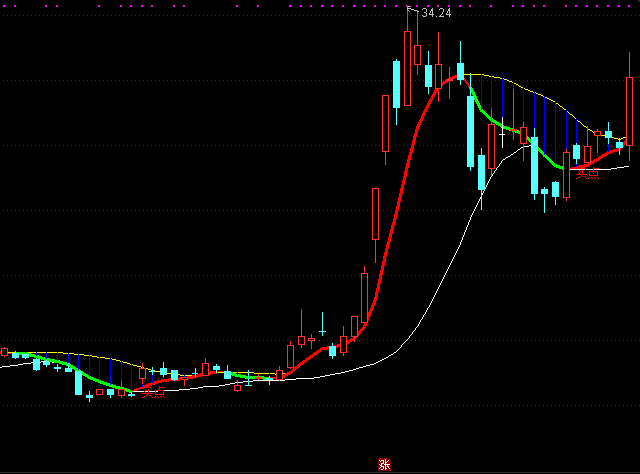Click the right-side 买点 buy signal label
This screenshot has width=640, height=474.
[x=587, y=174]
